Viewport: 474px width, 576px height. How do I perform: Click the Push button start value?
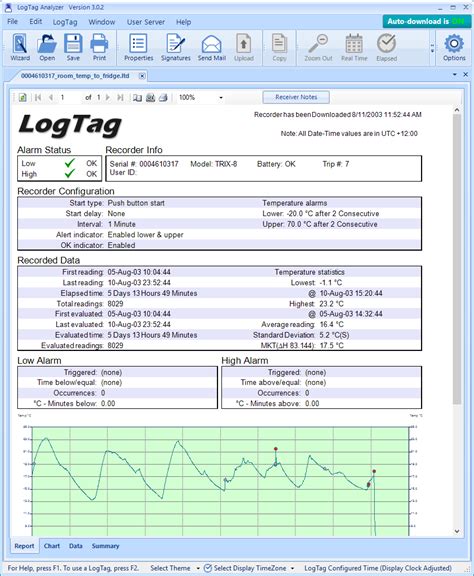[136, 203]
